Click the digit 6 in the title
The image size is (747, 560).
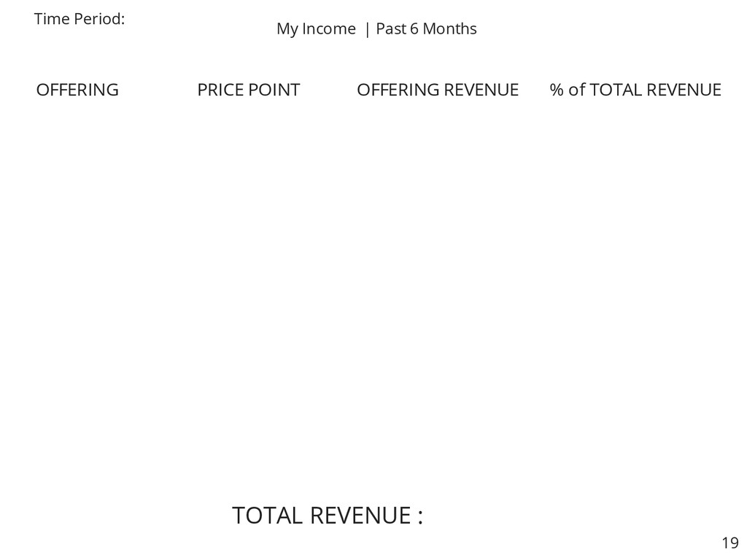(x=414, y=29)
